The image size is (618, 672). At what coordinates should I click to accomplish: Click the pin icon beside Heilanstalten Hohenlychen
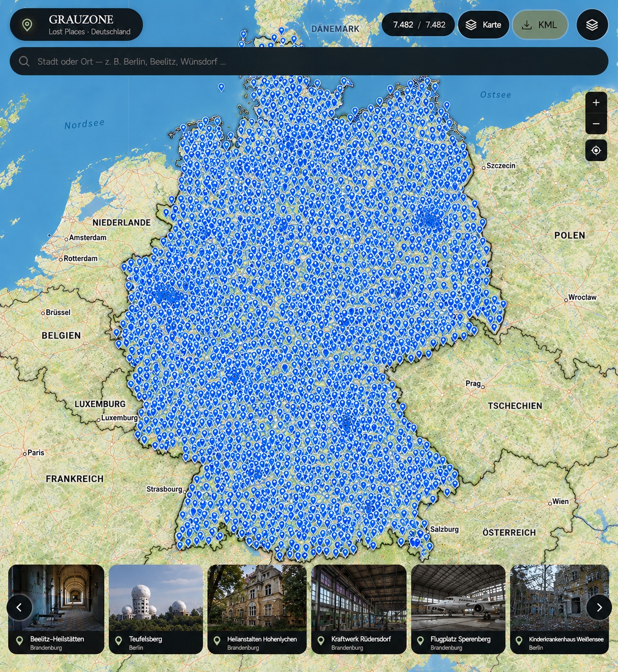click(x=217, y=641)
